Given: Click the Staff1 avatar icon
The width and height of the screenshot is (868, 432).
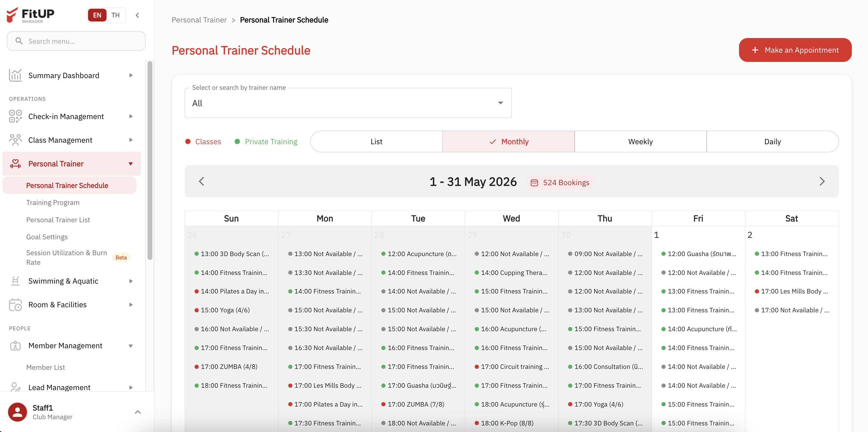Looking at the screenshot, I should (x=18, y=412).
